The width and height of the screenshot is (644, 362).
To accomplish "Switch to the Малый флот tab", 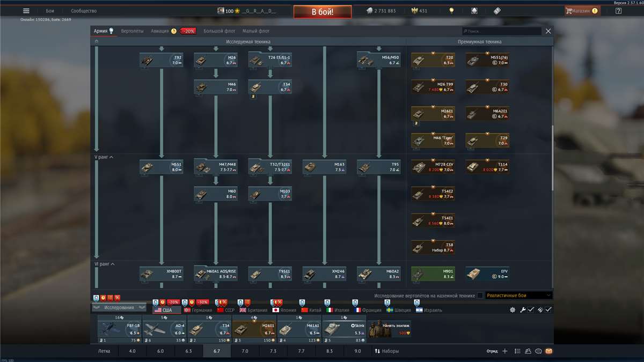I will coord(256,31).
